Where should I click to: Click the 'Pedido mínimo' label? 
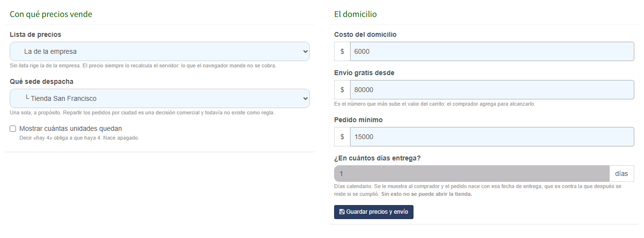pyautogui.click(x=358, y=120)
